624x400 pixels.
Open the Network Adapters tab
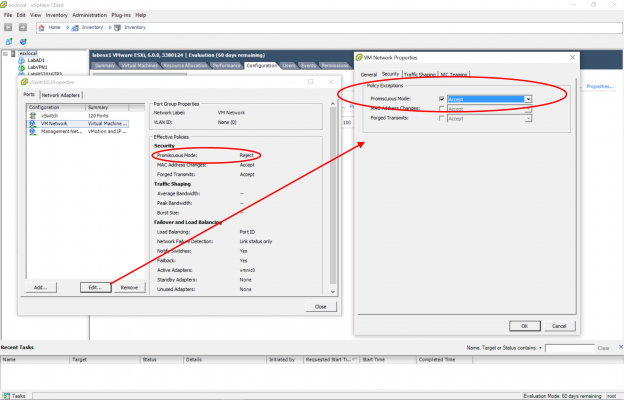(x=60, y=95)
